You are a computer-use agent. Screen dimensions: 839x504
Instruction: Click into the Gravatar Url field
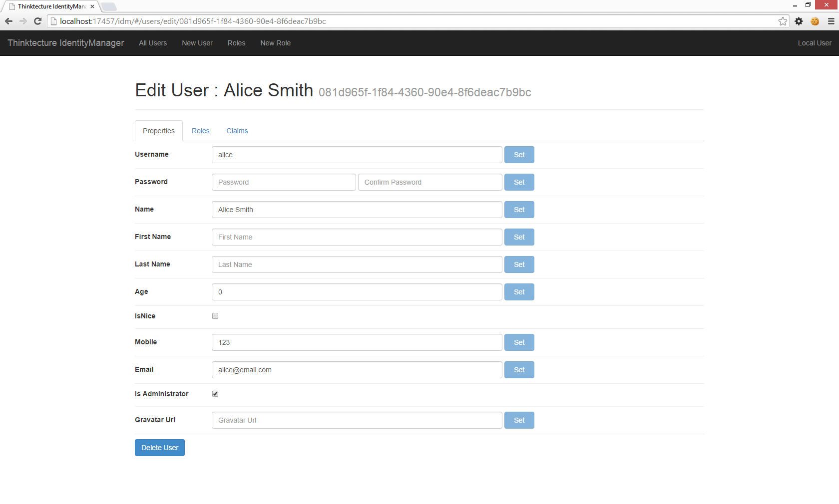pyautogui.click(x=357, y=420)
